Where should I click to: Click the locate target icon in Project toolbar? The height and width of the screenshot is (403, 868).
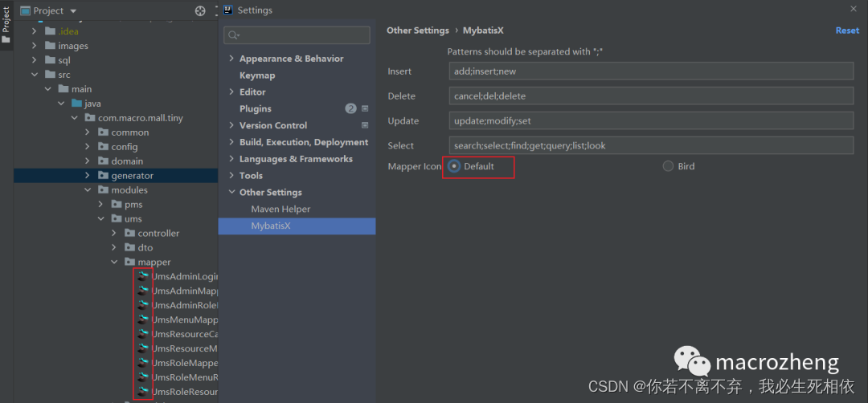(x=200, y=10)
